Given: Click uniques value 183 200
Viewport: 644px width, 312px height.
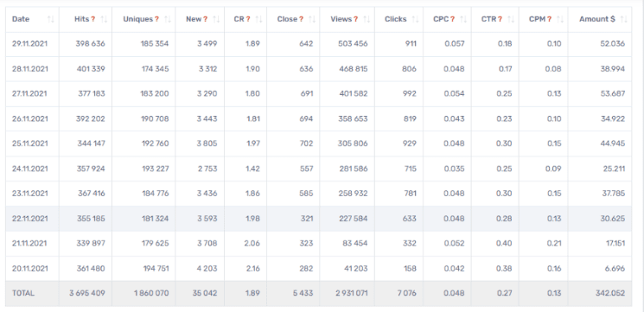Looking at the screenshot, I should (x=154, y=93).
